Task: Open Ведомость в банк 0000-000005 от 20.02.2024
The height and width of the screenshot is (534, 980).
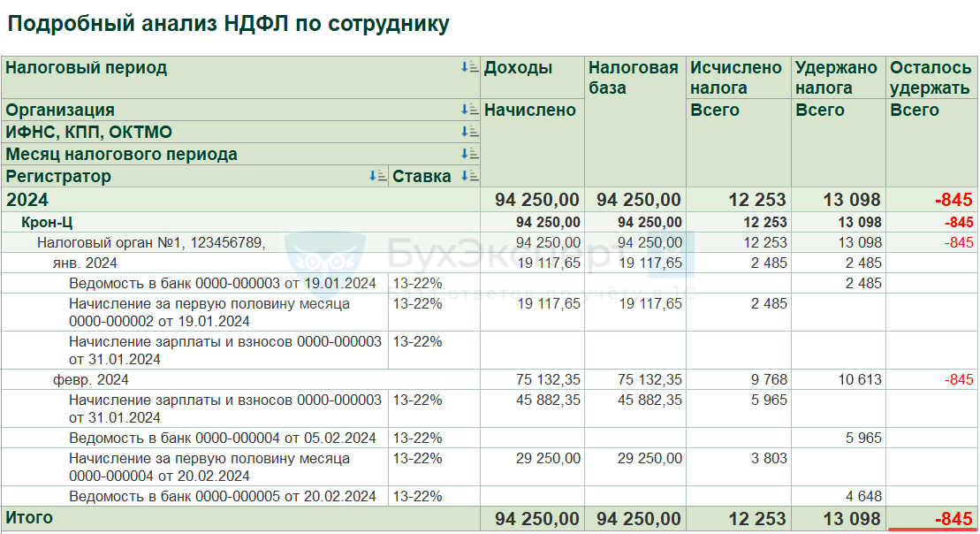Action: (x=223, y=497)
